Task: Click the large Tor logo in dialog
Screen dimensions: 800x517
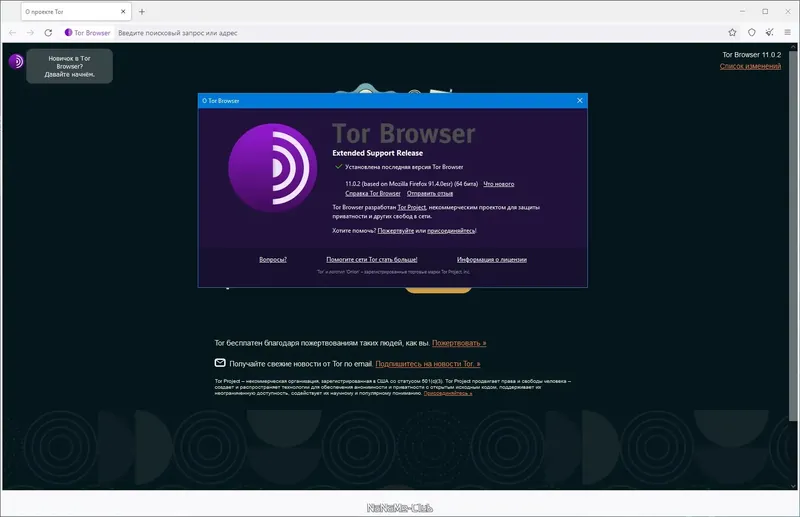Action: click(272, 168)
